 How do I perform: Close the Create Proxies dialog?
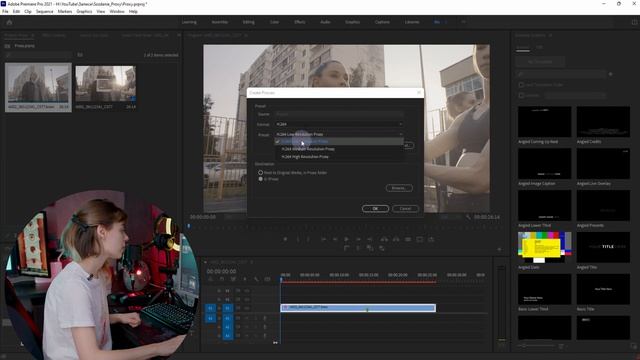pos(419,93)
